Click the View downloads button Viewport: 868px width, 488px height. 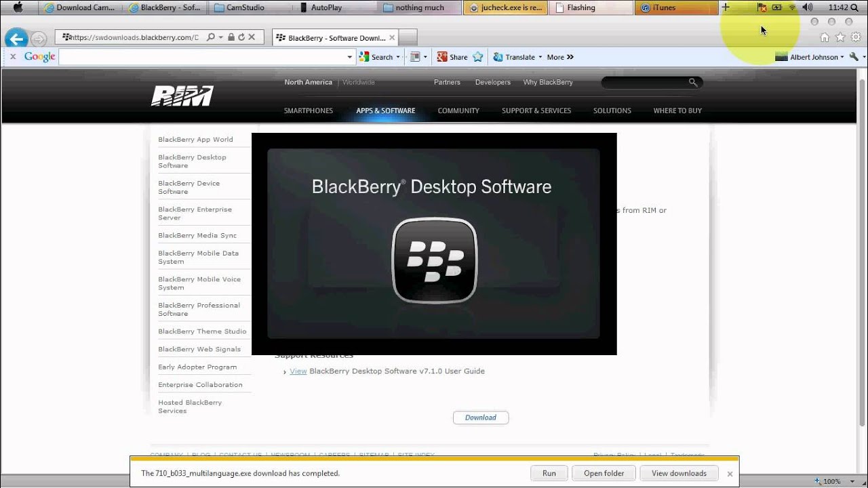pyautogui.click(x=679, y=473)
